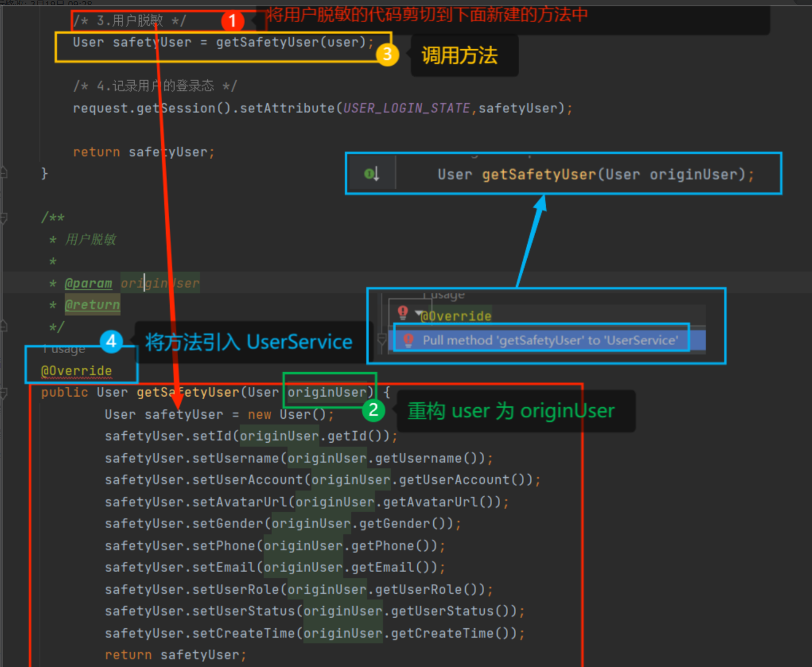Viewport: 812px width, 667px height.
Task: Click the red number 1 annotation badge
Action: 232,21
